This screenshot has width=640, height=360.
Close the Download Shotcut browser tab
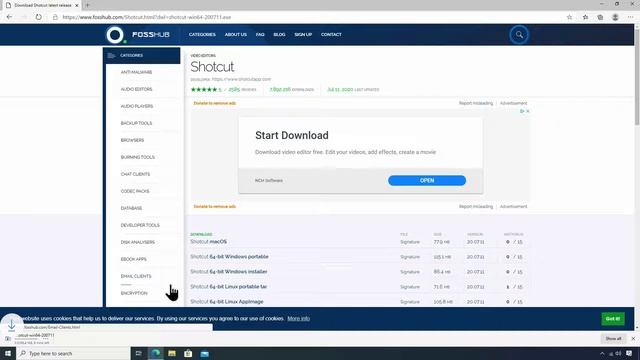coord(76,5)
